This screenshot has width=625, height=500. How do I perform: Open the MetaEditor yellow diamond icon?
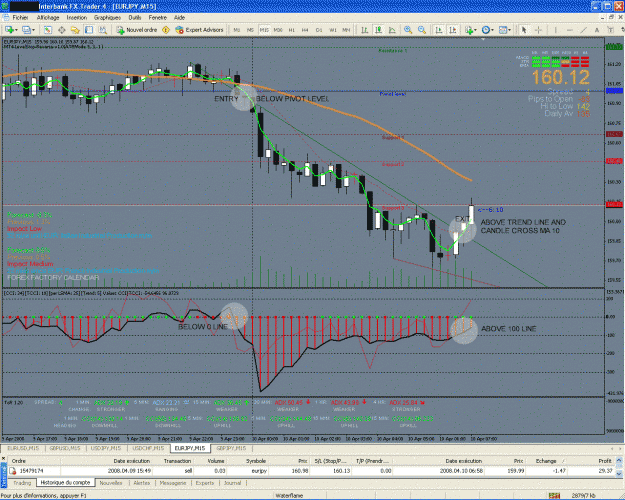166,30
